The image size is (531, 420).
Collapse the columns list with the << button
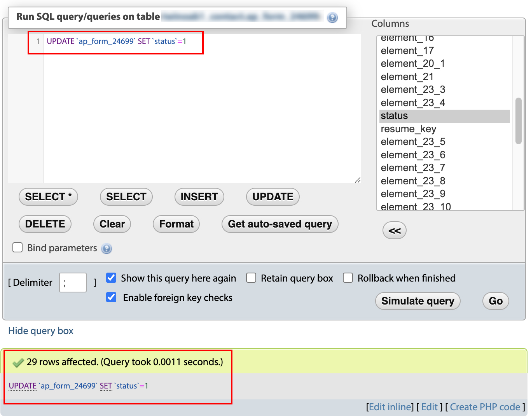(x=394, y=231)
